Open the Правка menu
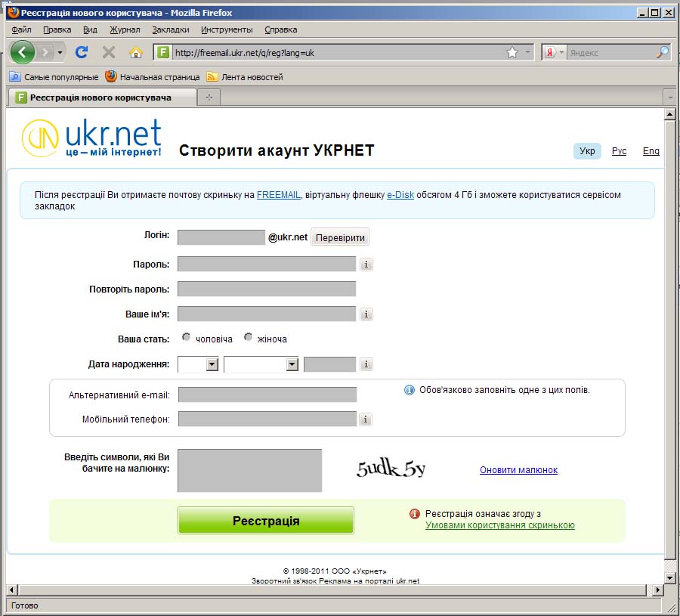Image resolution: width=680 pixels, height=616 pixels. (57, 29)
